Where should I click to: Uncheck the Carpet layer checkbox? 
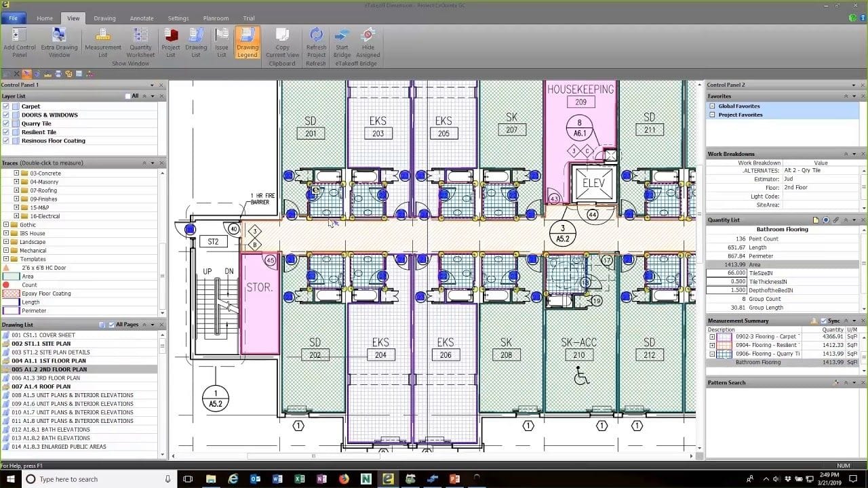pyautogui.click(x=6, y=106)
